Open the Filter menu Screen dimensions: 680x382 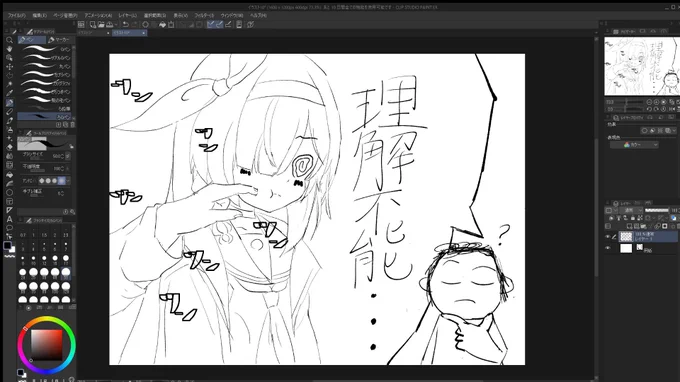pyautogui.click(x=204, y=15)
